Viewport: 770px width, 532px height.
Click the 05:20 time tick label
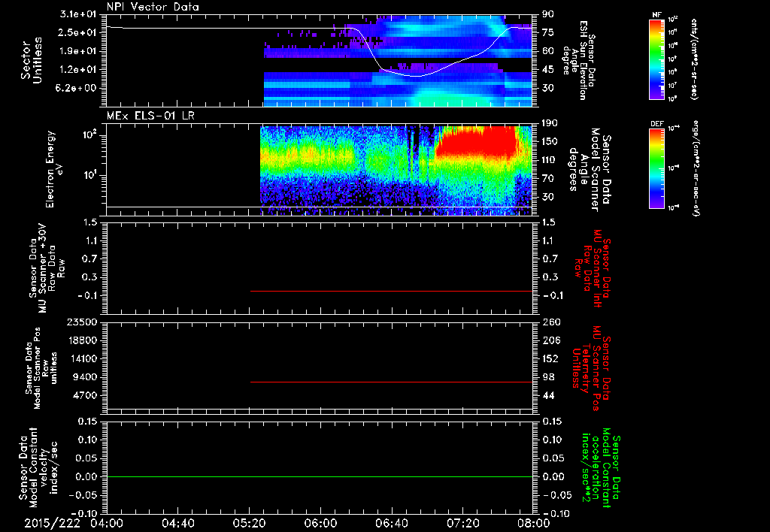point(250,523)
